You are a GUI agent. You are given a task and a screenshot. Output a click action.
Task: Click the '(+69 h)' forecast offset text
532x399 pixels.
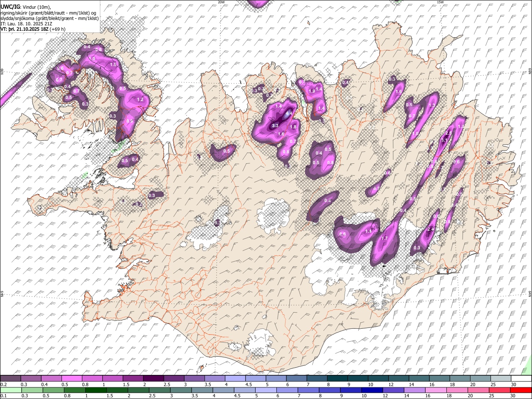[x=57, y=29]
